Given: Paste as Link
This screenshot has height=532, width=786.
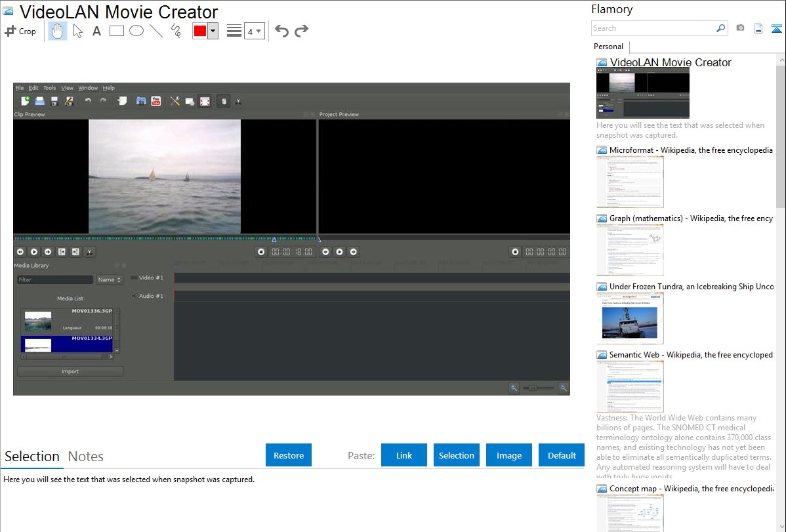Looking at the screenshot, I should 404,455.
